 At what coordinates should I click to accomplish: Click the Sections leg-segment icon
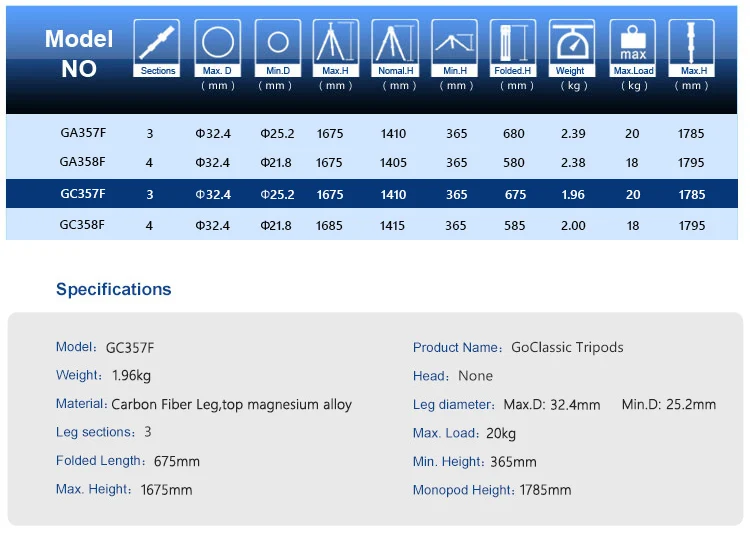[157, 48]
